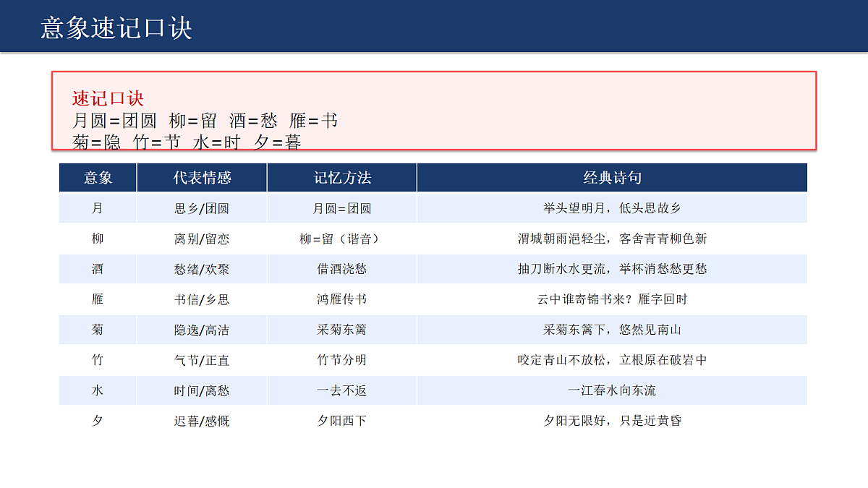Click the 菊 cell in the first column
The image size is (868, 488).
coord(98,330)
